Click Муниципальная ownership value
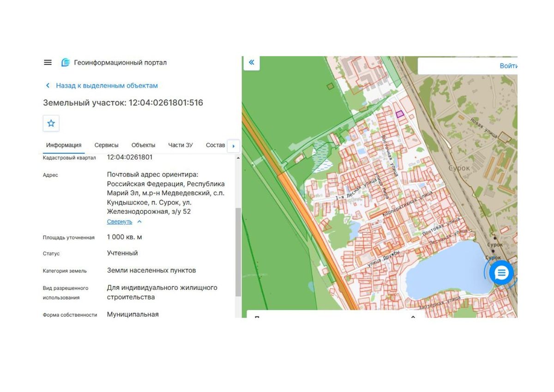This screenshot has height=392, width=554. click(133, 314)
